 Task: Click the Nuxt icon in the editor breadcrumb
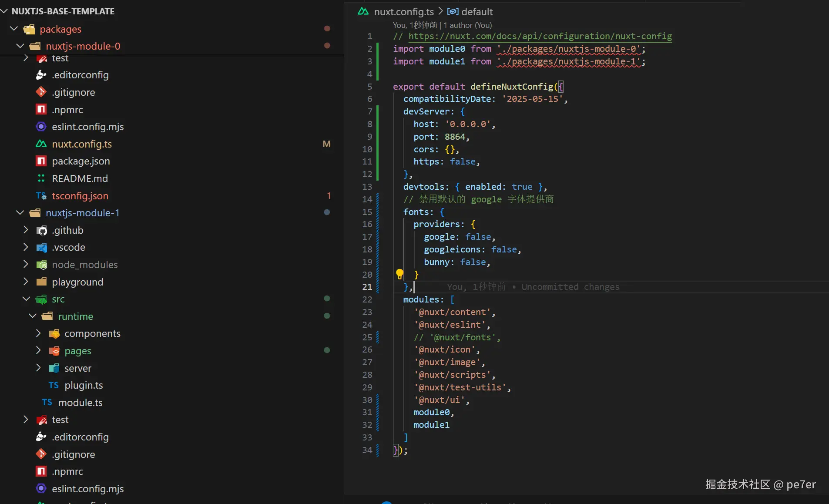pos(363,11)
